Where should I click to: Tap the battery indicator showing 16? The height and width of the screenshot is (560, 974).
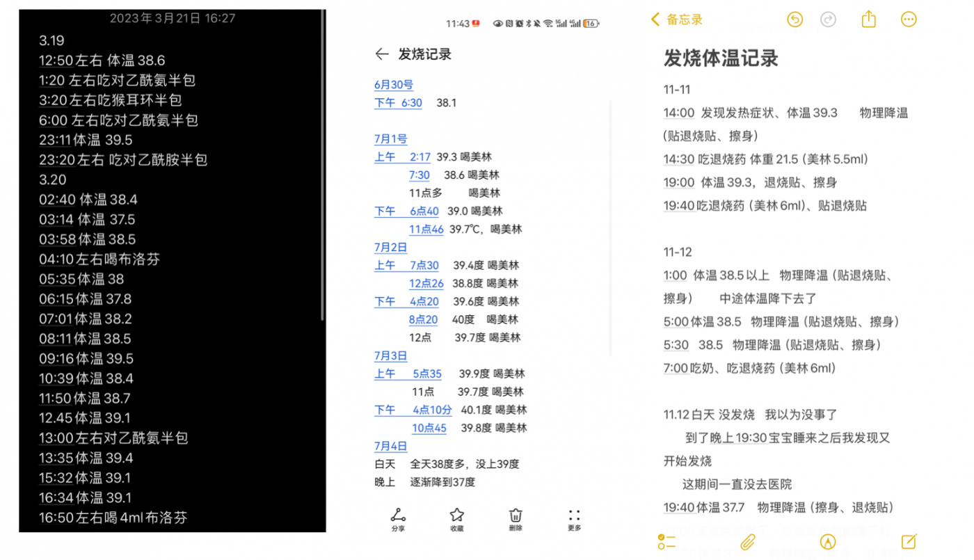pos(591,24)
